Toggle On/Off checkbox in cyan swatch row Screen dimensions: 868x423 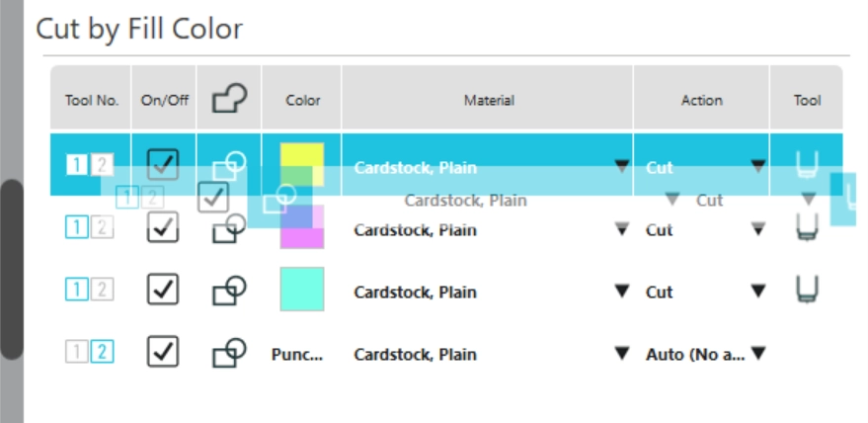[x=163, y=291]
